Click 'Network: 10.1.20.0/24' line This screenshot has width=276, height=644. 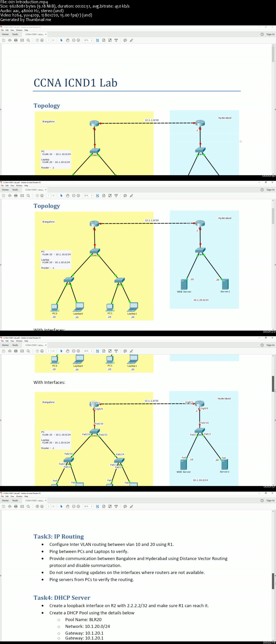[88, 626]
